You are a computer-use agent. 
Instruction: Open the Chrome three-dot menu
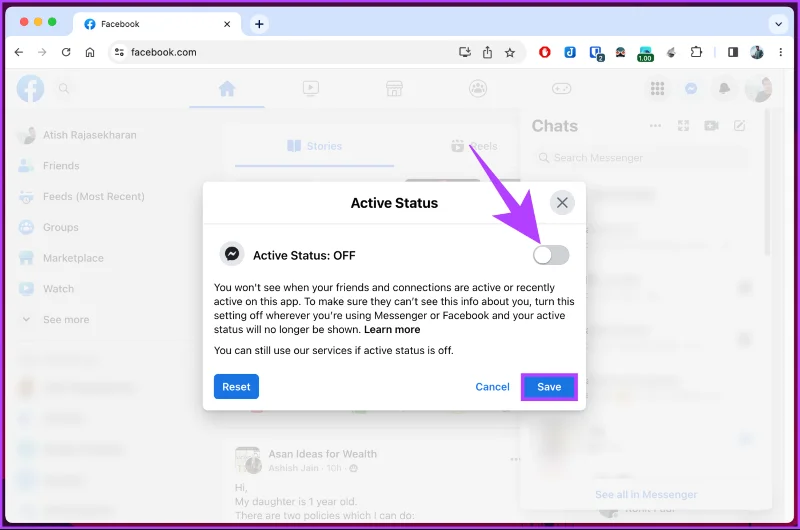[780, 52]
